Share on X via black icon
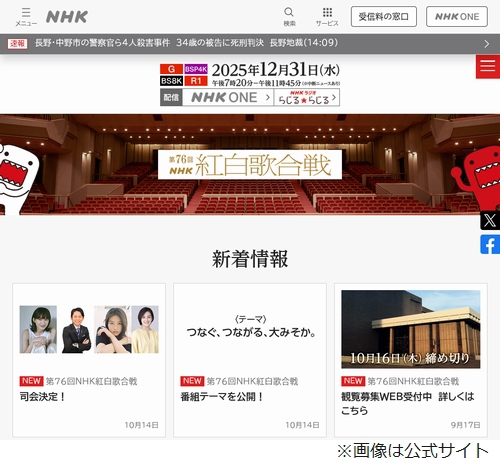The height and width of the screenshot is (460, 500). tap(490, 220)
